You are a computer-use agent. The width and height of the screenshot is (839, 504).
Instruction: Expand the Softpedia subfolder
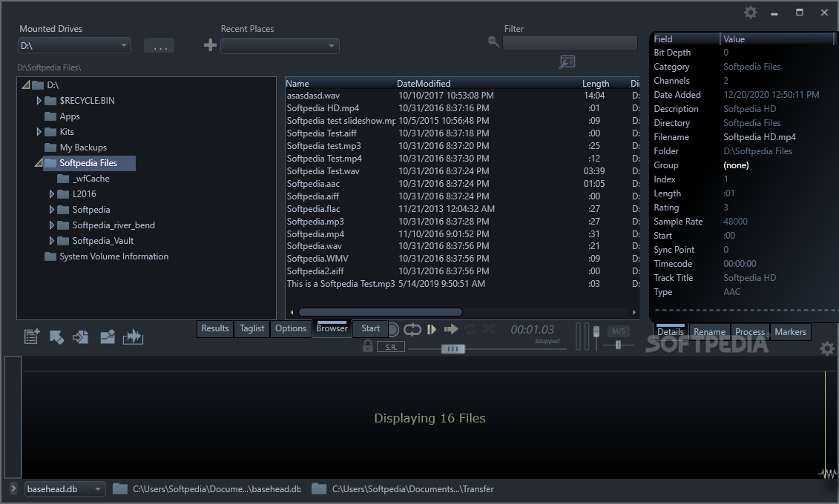click(51, 210)
